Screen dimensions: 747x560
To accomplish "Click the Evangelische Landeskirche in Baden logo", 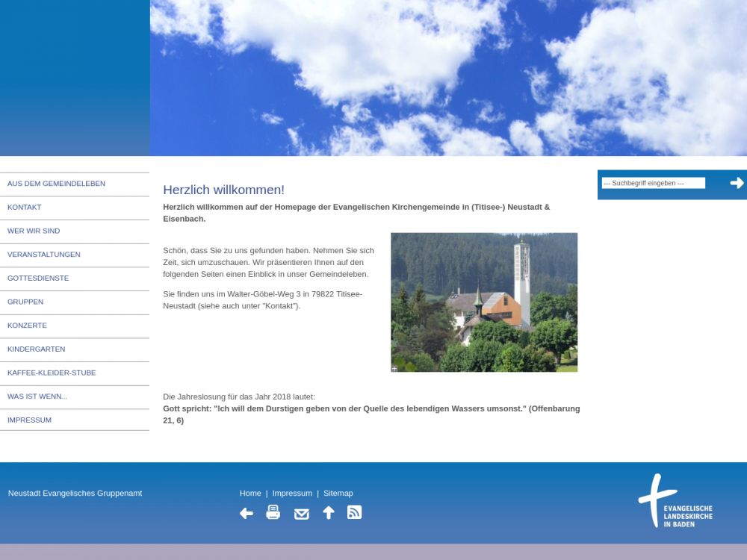I will click(675, 501).
